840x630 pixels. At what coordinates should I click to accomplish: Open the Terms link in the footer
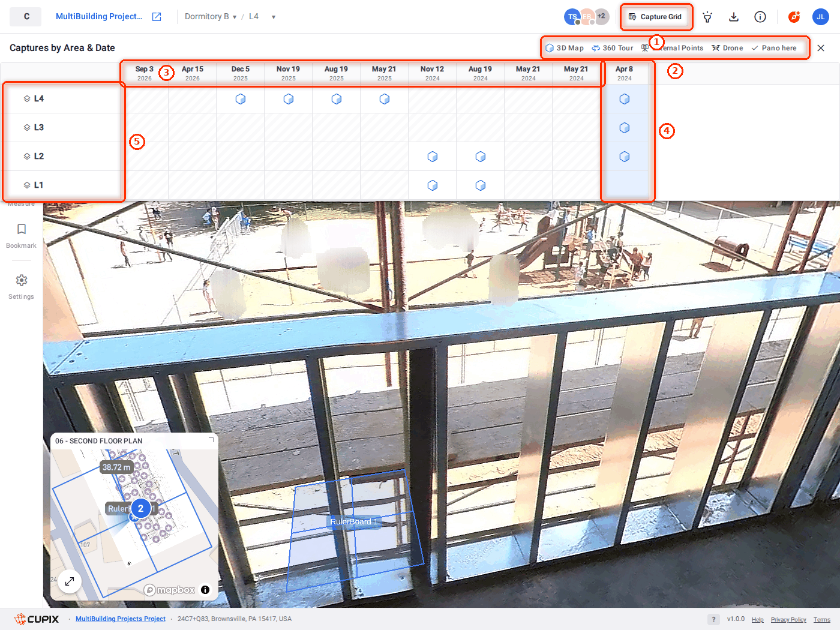pyautogui.click(x=822, y=620)
